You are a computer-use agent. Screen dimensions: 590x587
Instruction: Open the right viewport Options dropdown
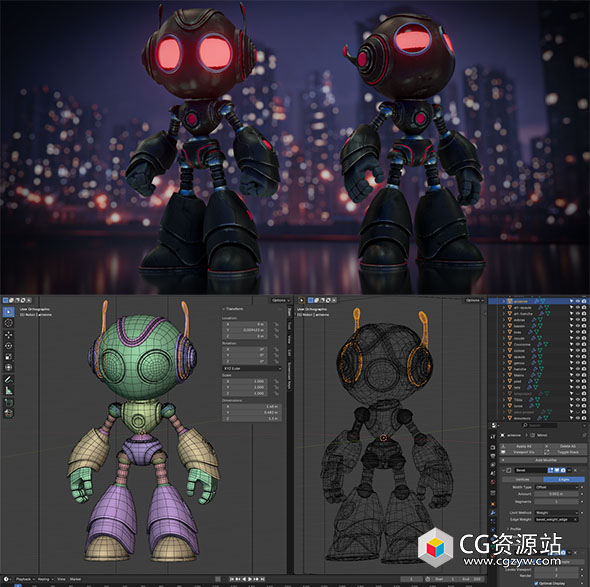(x=473, y=300)
